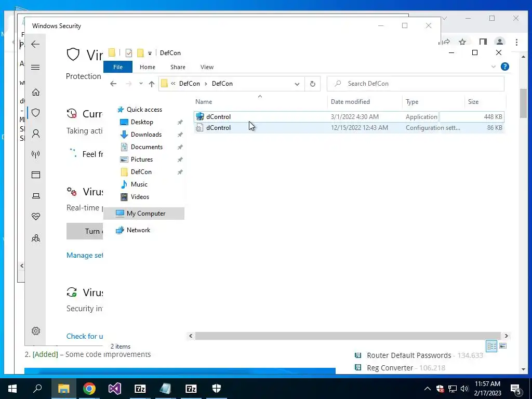Open Device security laptop icon
This screenshot has height=399, width=532.
[x=36, y=196]
